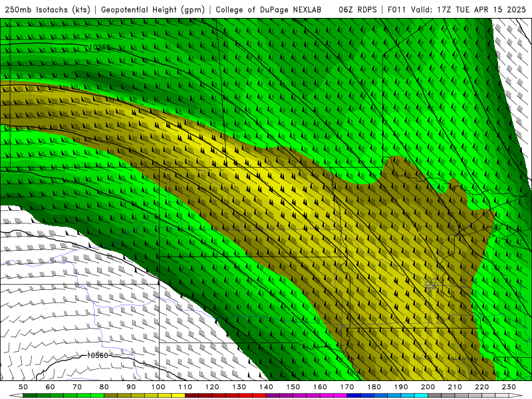This screenshot has height=399, width=532.
Task: Click the "Geopotential Height (gpm)" header text
Action: click(153, 10)
